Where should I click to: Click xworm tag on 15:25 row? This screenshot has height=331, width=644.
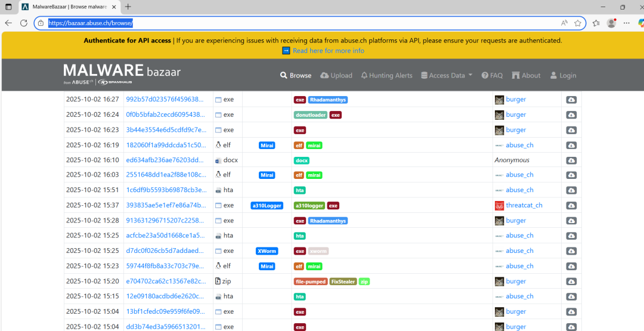pyautogui.click(x=318, y=251)
